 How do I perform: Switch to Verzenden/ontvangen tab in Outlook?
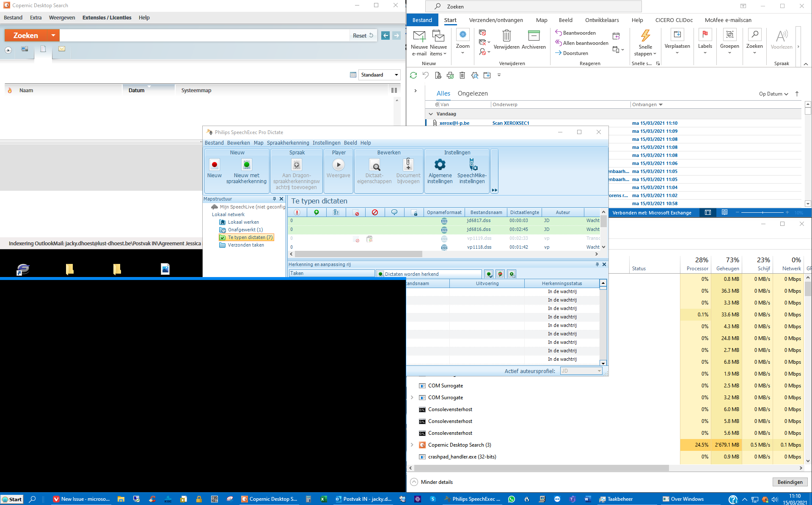[x=496, y=20]
